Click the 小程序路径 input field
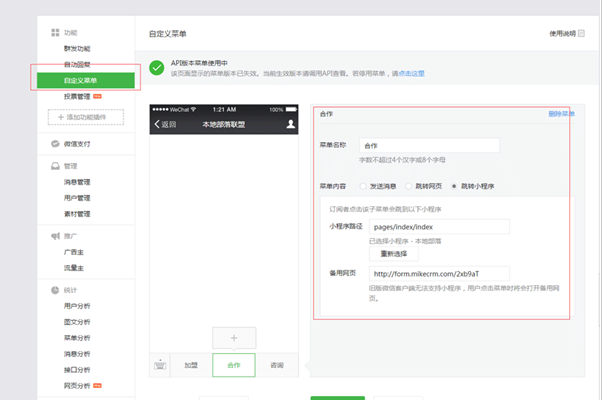Viewport: 605px width, 400px height. pos(439,227)
